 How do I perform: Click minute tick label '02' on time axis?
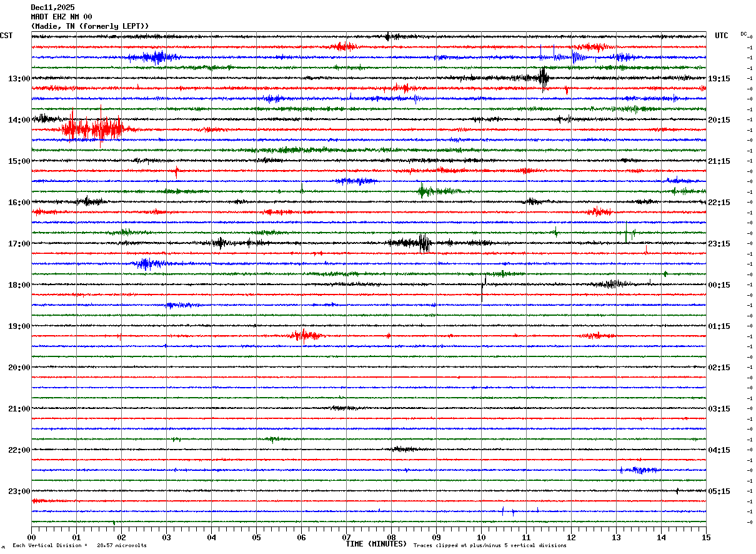[x=121, y=538]
